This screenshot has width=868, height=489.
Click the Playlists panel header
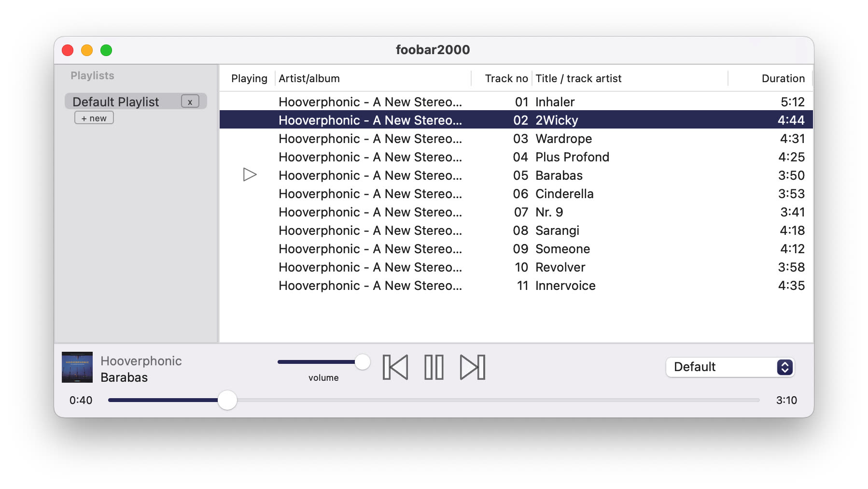(92, 75)
